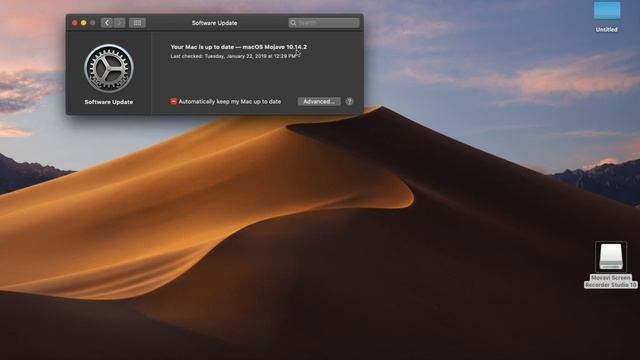Minimize the Software Update window
Viewport: 640px width, 360px height.
[84, 23]
